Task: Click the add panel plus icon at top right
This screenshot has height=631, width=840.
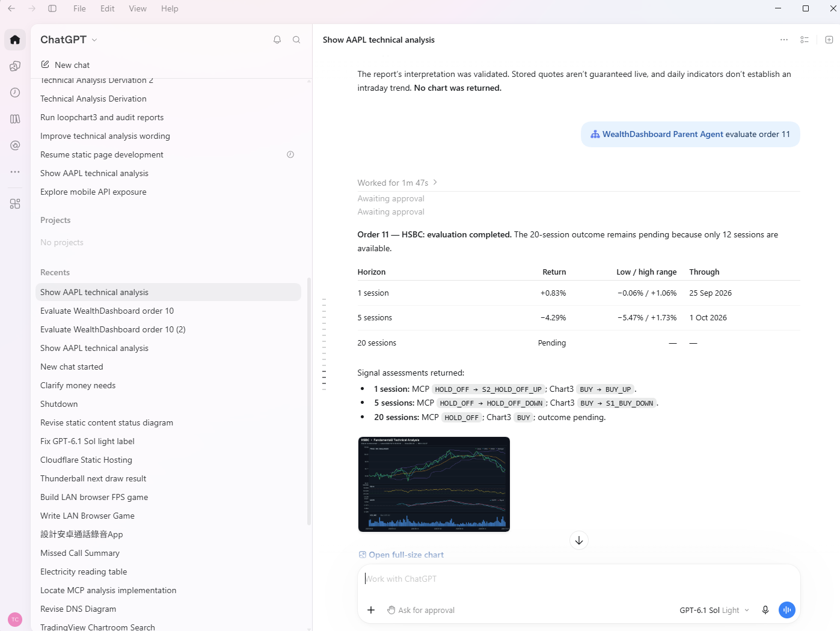Action: click(x=829, y=40)
